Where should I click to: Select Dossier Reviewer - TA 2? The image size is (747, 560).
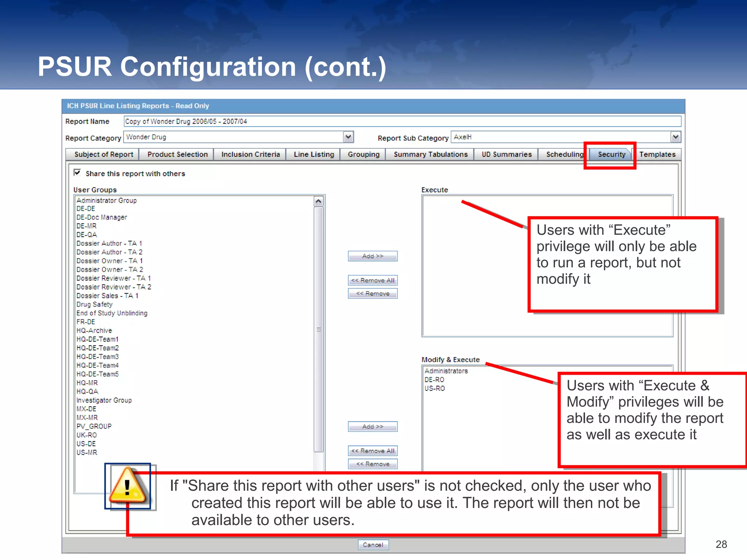point(114,287)
